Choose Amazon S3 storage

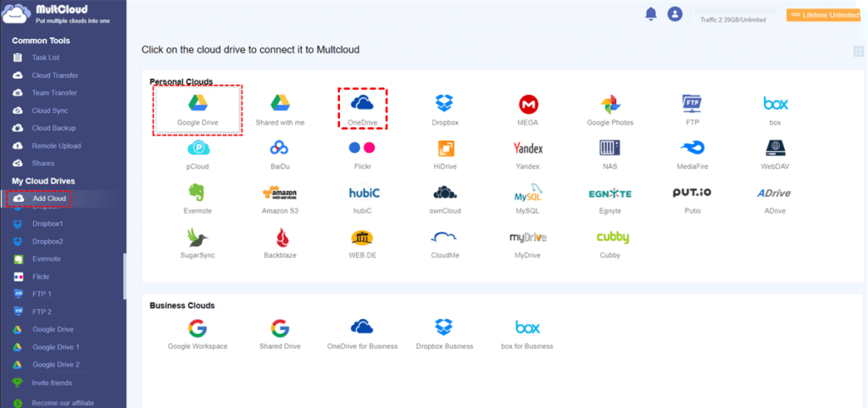coord(280,198)
